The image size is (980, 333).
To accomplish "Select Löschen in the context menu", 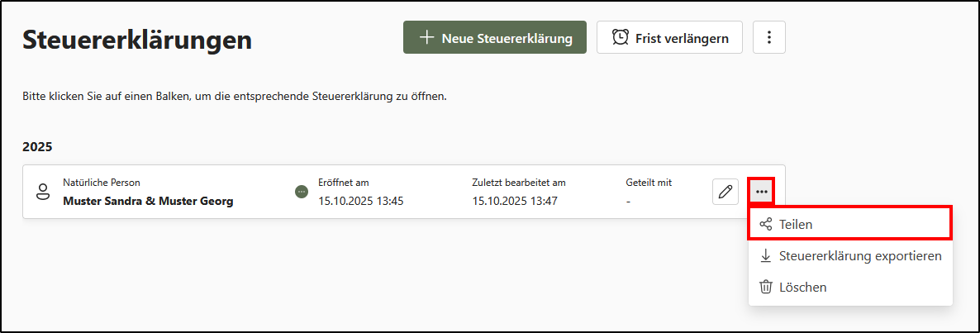I will (802, 287).
